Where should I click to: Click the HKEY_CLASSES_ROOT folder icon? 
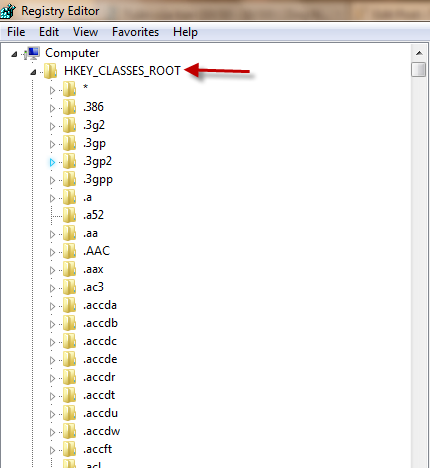[x=51, y=71]
